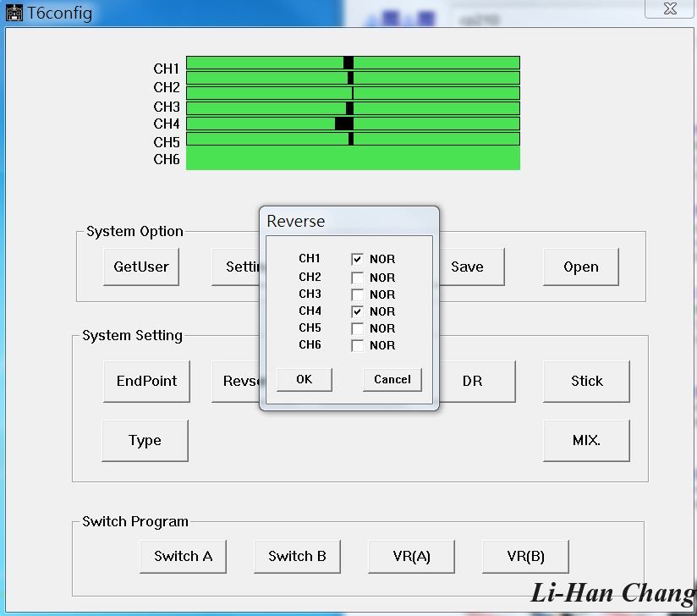Open the MIX. settings
This screenshot has width=697, height=616.
(x=586, y=441)
